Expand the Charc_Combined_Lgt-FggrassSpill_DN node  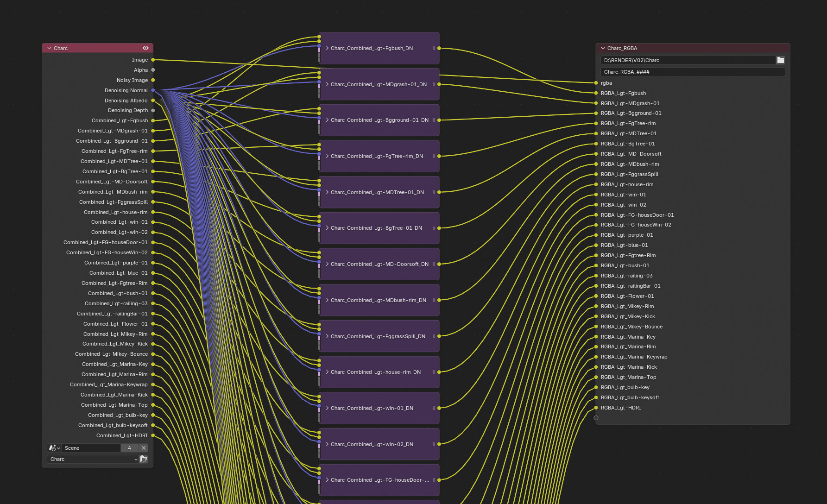tap(327, 336)
